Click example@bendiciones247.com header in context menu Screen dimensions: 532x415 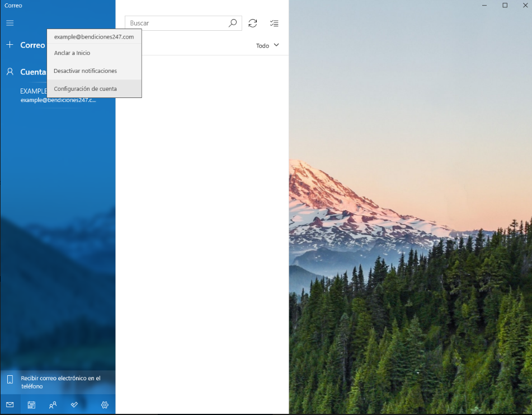94,36
